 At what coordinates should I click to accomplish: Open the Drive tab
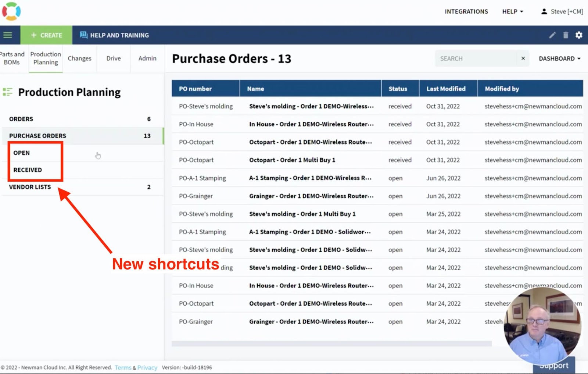[114, 58]
